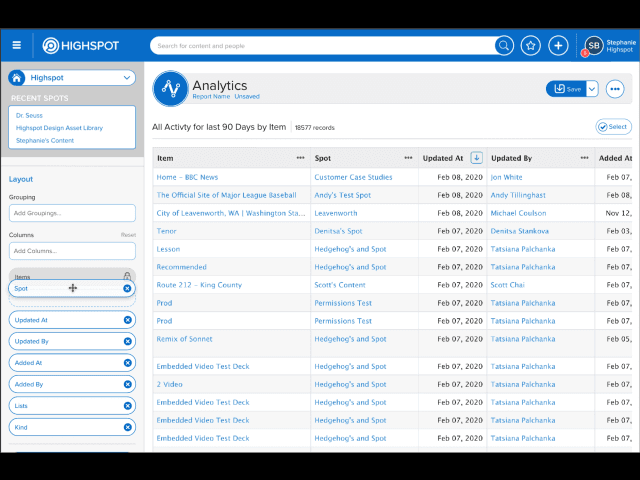Open the Lesson item
Viewport: 640px width, 480px height.
coord(168,249)
